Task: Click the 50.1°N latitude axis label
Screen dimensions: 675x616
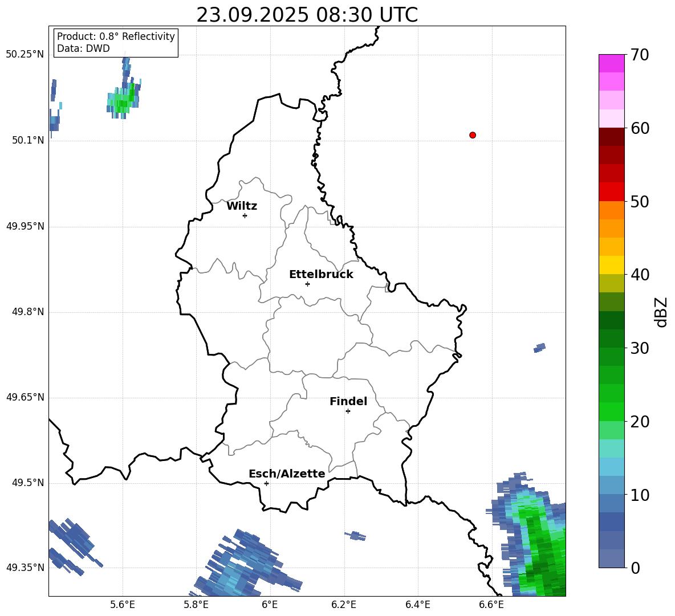Action: tap(25, 141)
